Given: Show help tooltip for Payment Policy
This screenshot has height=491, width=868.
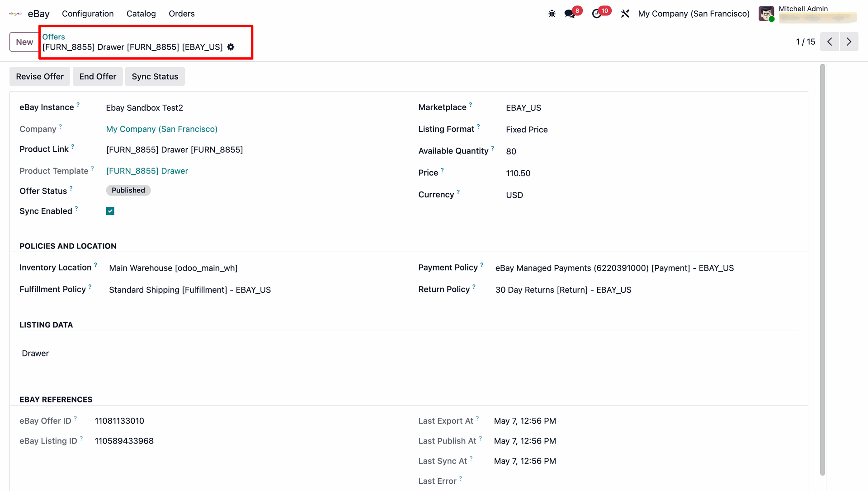Looking at the screenshot, I should (482, 265).
